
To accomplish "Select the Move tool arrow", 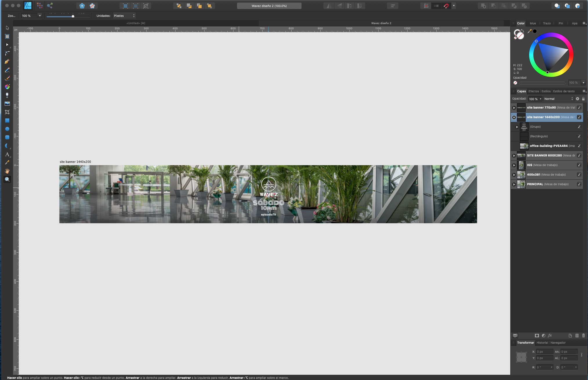I will click(x=7, y=28).
